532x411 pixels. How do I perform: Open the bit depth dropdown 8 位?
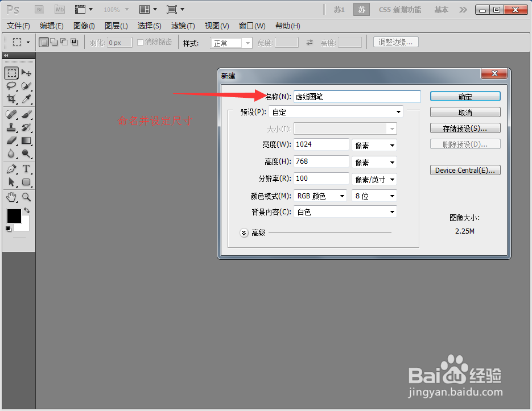(x=374, y=196)
